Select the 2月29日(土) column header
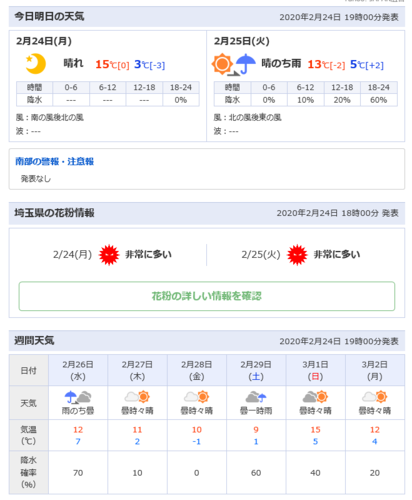 click(256, 370)
